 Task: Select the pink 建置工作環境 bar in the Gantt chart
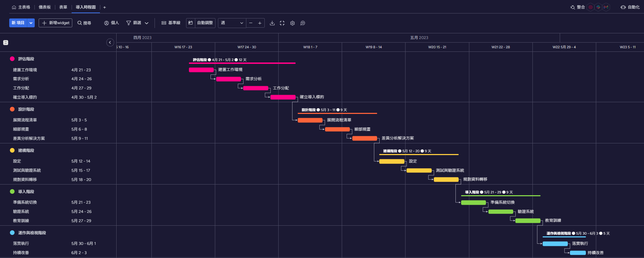click(201, 70)
